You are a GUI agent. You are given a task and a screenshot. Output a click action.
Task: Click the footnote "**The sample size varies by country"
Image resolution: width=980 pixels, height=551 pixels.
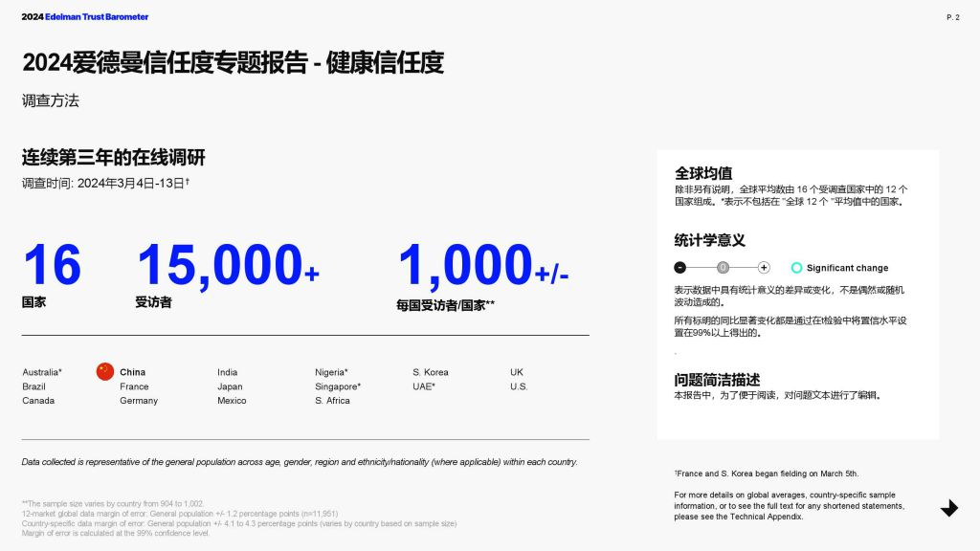pos(113,503)
